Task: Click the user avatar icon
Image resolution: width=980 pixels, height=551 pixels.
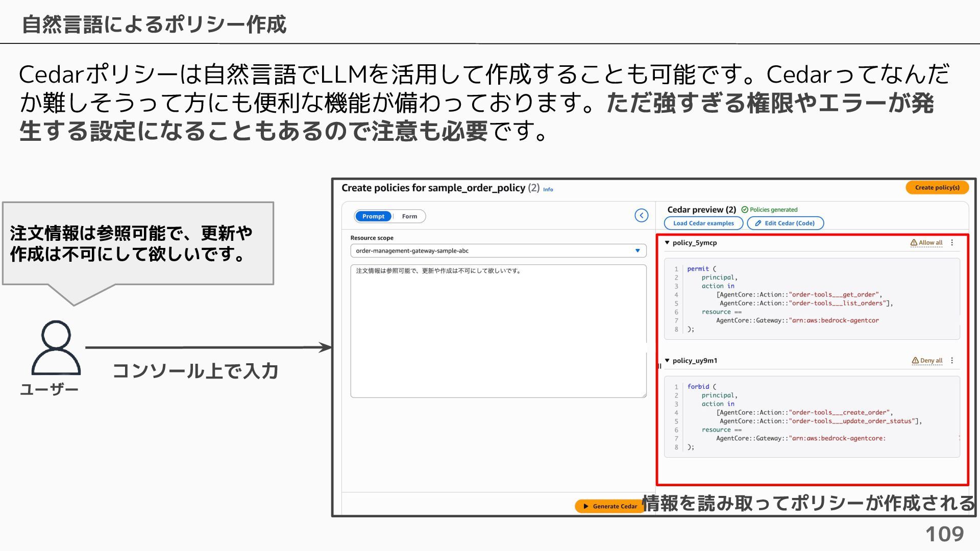Action: pos(56,348)
